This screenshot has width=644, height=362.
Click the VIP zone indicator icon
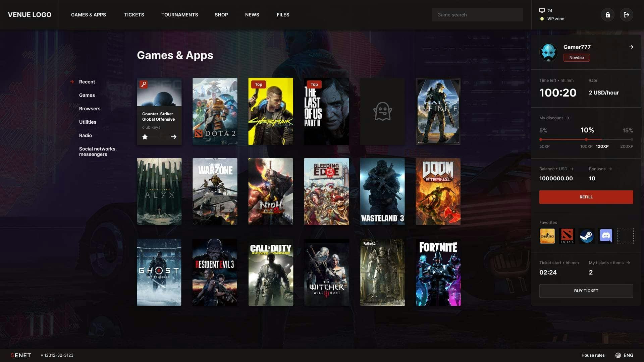[542, 18]
